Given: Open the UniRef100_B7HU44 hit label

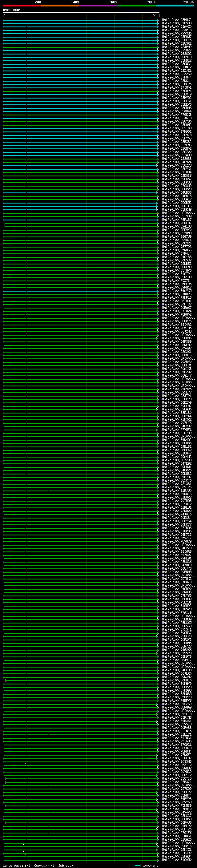Looking at the screenshot, I should 176,78.
